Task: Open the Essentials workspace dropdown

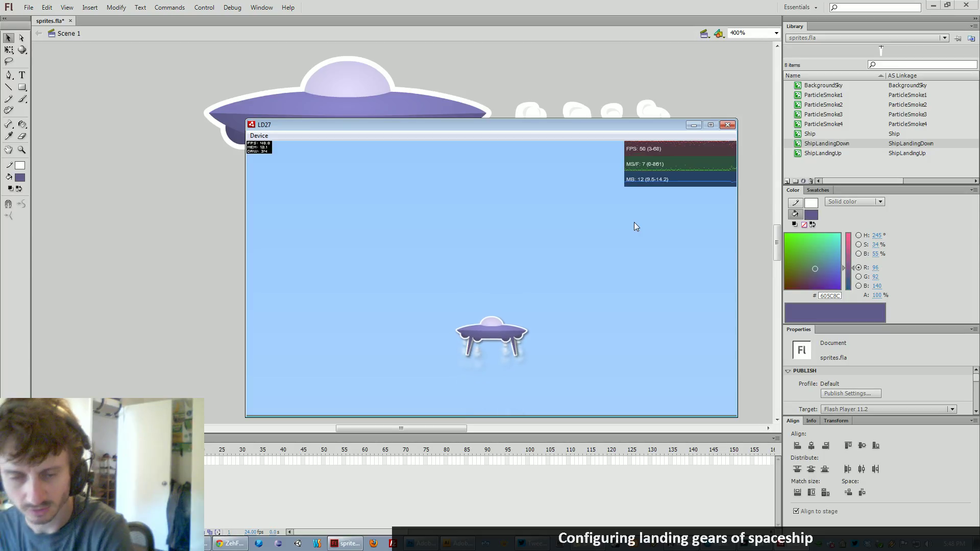Action: (801, 7)
